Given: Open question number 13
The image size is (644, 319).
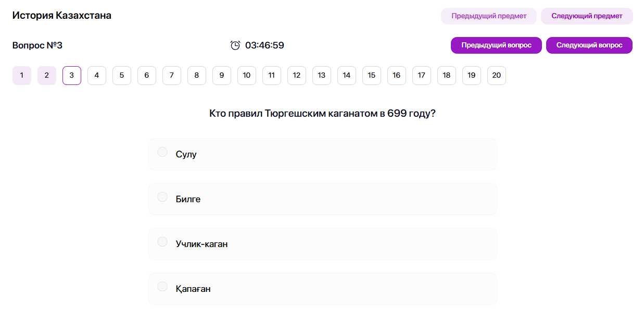Looking at the screenshot, I should 322,75.
